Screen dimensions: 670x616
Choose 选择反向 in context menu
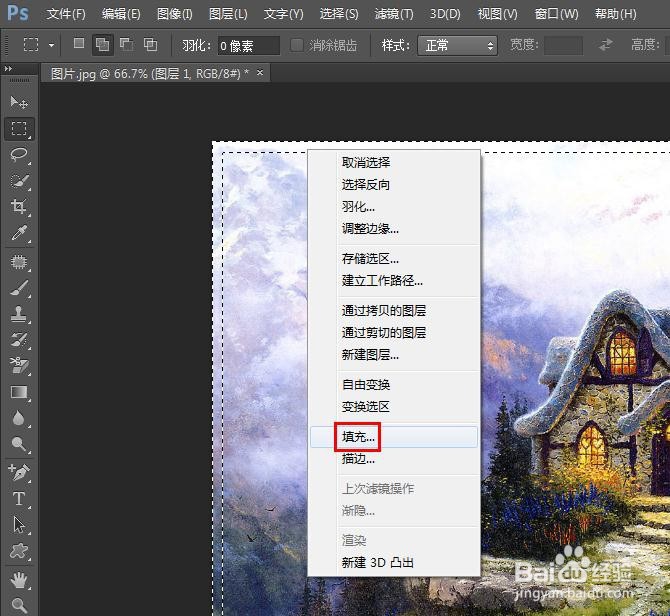(x=394, y=185)
